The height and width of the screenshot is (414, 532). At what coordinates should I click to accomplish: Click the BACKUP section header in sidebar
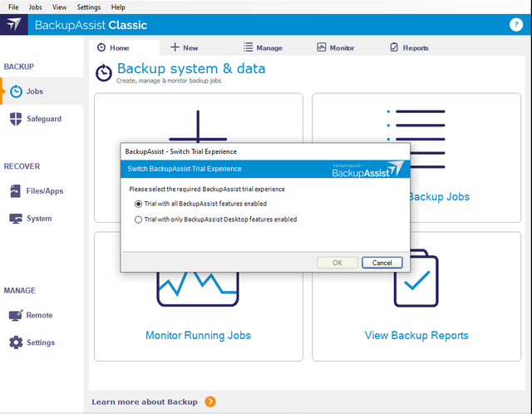pyautogui.click(x=19, y=67)
